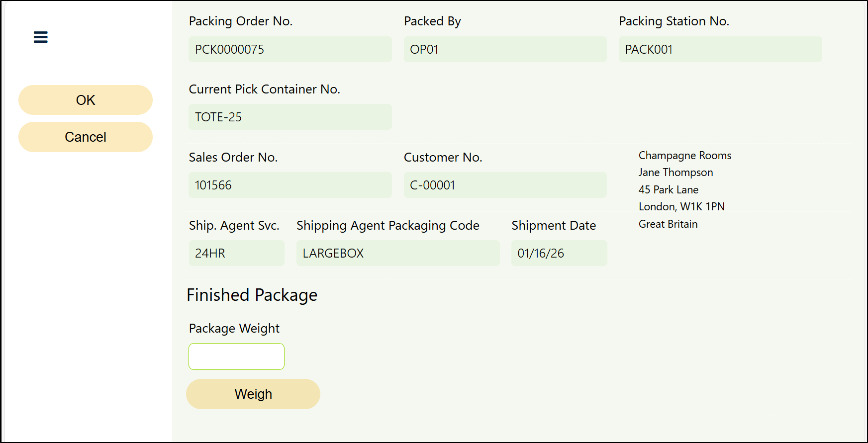The width and height of the screenshot is (868, 443).
Task: Select the Current Pick Container No. field
Action: point(290,117)
